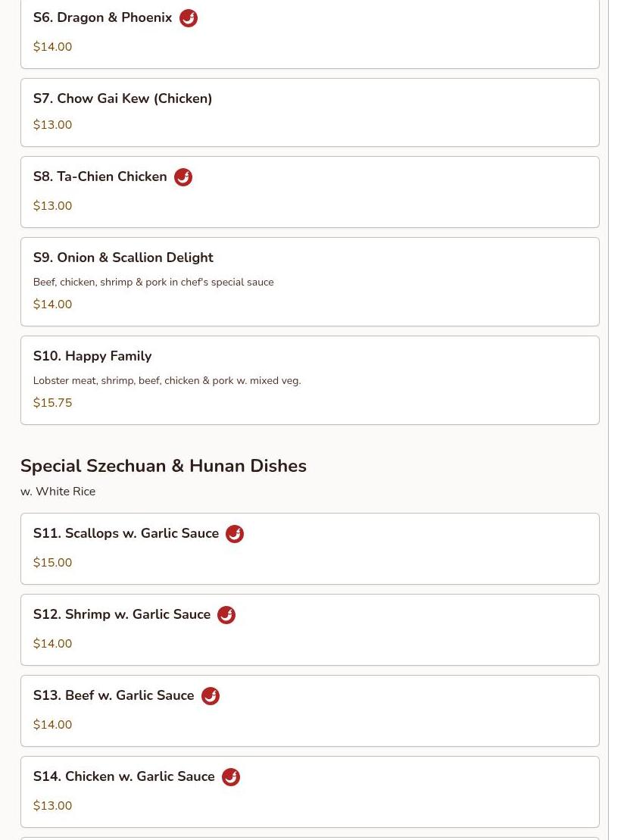This screenshot has width=624, height=840.
Task: Click the spicy chili icon next to Ta-Chien Chicken
Action: [183, 176]
